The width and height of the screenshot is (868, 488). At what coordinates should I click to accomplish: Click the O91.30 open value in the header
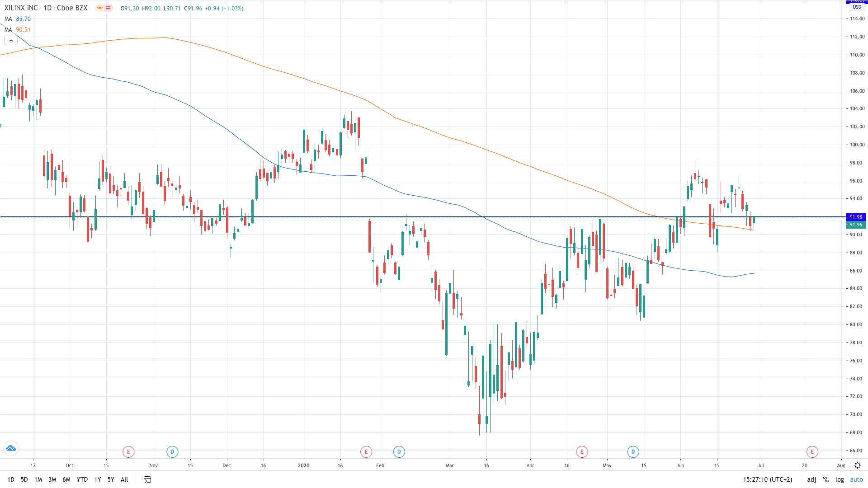130,9
